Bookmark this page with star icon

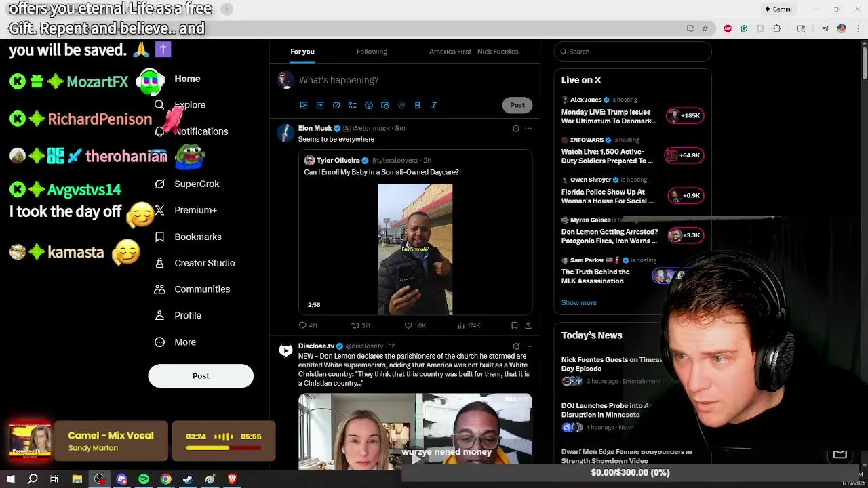705,28
